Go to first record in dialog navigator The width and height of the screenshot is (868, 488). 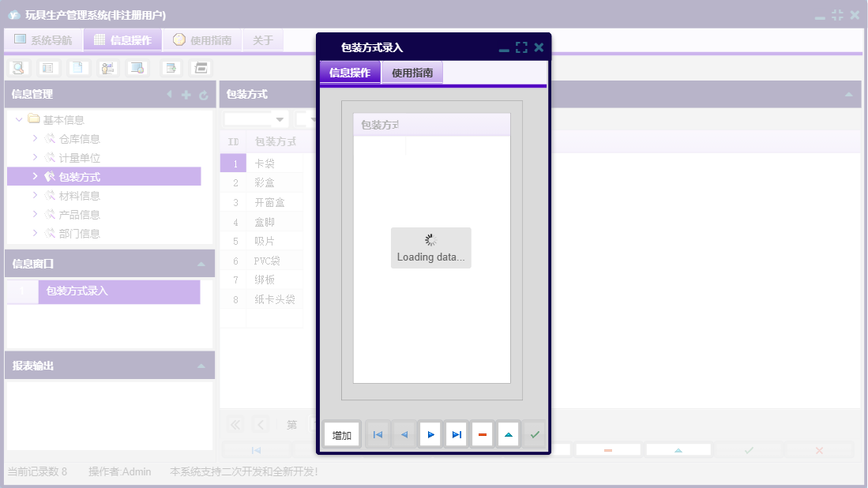coord(378,434)
